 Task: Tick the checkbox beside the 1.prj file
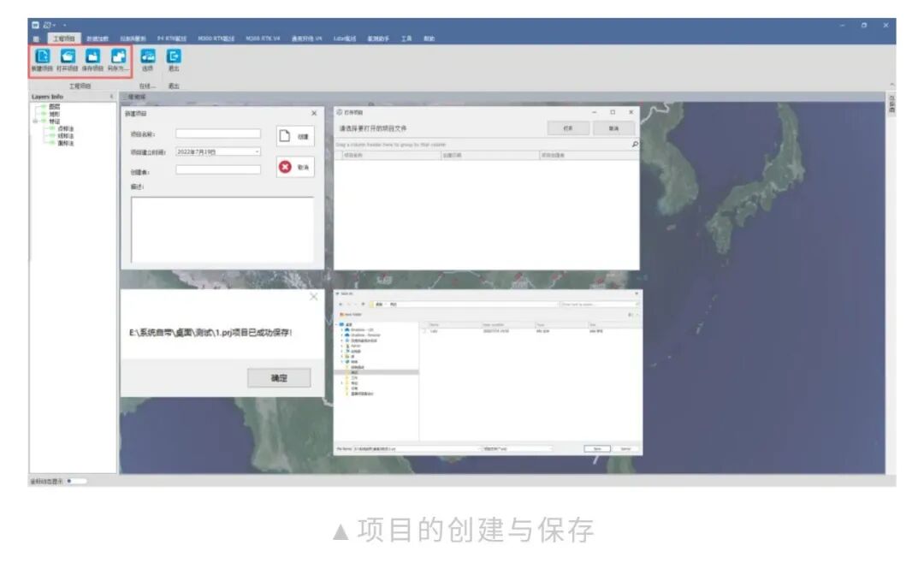coord(425,331)
